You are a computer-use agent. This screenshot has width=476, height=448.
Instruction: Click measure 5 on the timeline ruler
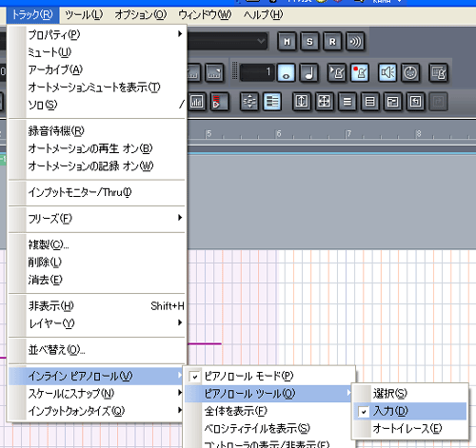208,133
